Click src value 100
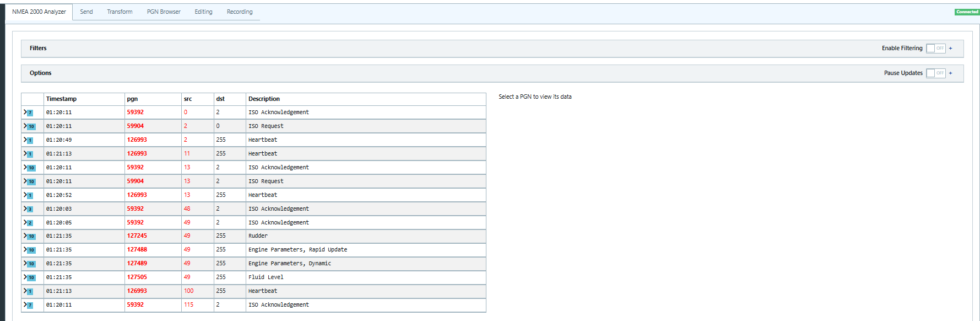 click(189, 291)
